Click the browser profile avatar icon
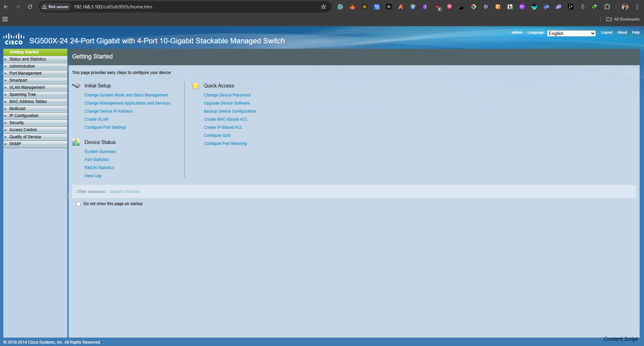Viewport: 644px width, 346px height. (x=625, y=7)
